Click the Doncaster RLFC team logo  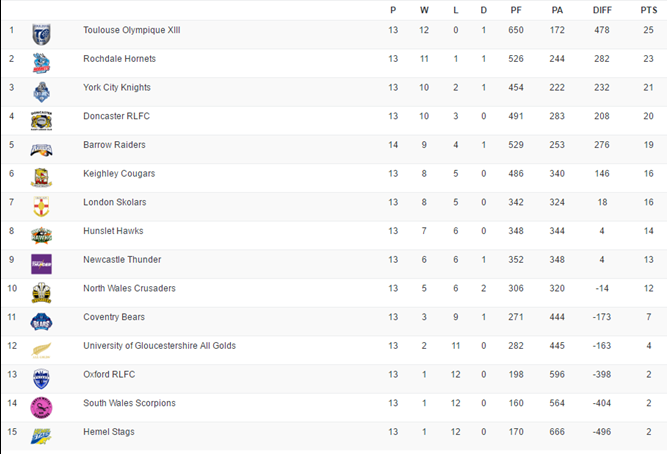(x=41, y=120)
